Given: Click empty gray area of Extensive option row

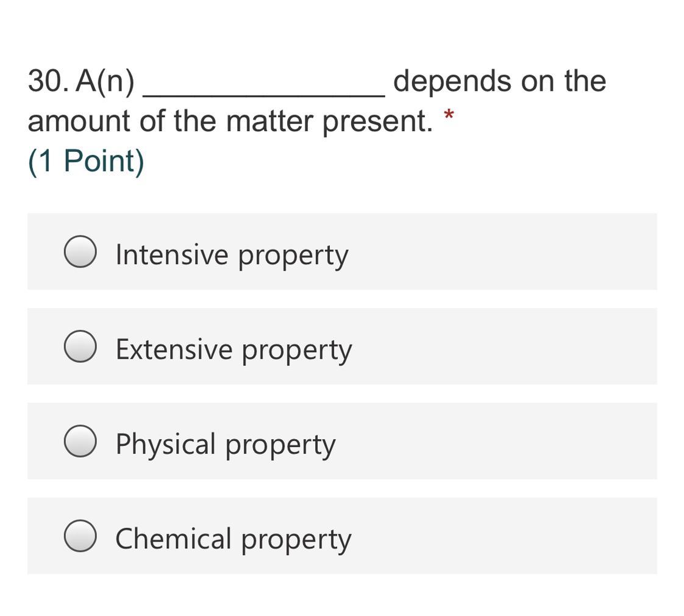Looking at the screenshot, I should pos(502,346).
